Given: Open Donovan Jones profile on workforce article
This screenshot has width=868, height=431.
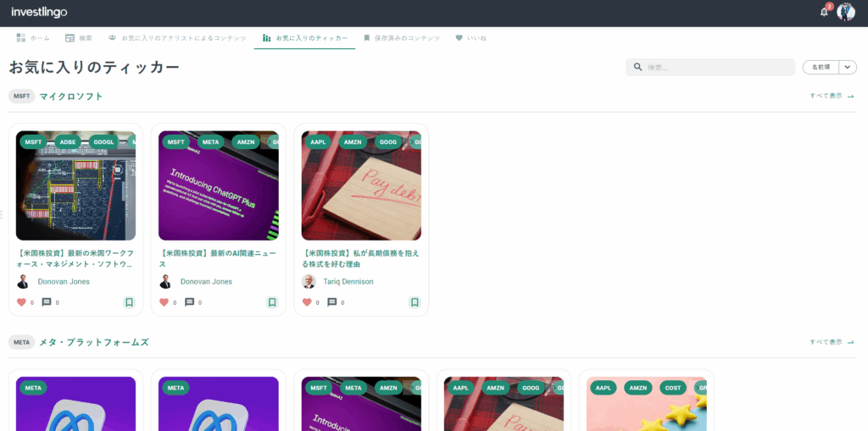Looking at the screenshot, I should click(64, 282).
